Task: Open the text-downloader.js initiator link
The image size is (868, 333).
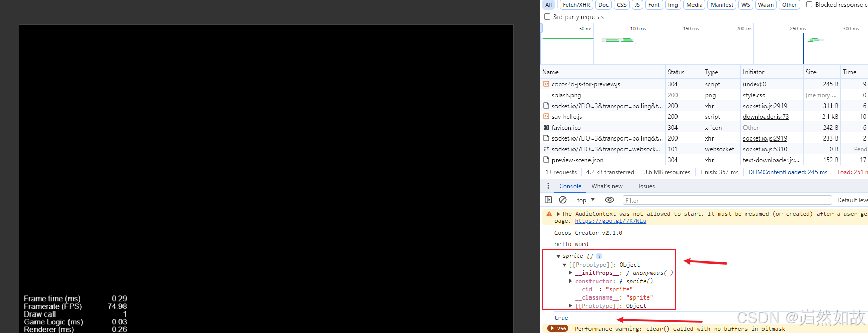Action: [x=771, y=160]
